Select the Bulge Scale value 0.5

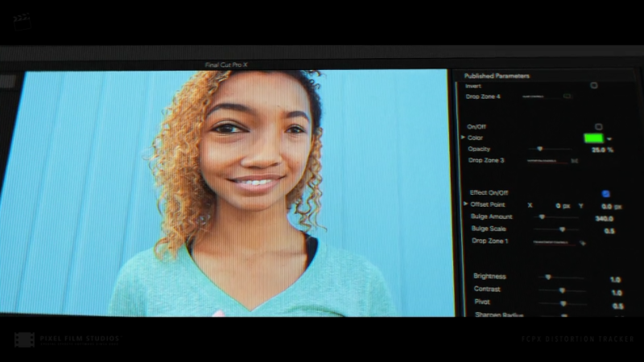[609, 231]
